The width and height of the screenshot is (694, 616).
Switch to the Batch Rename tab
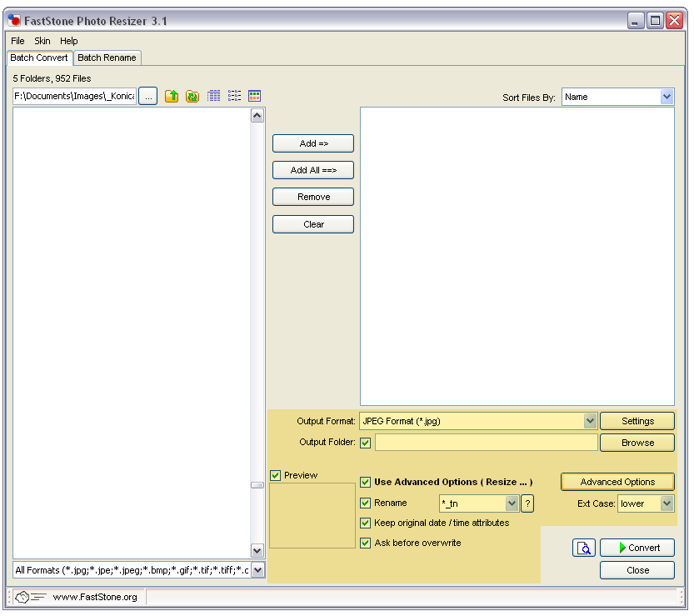tap(107, 58)
